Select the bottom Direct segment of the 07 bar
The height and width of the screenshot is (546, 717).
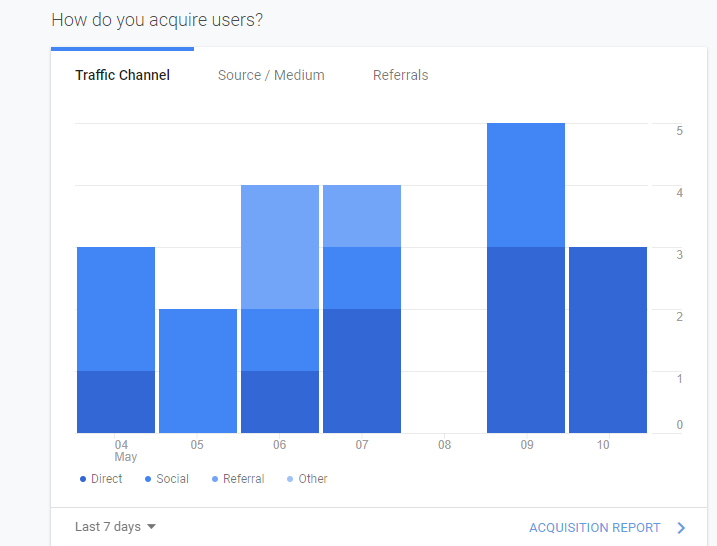(x=362, y=371)
